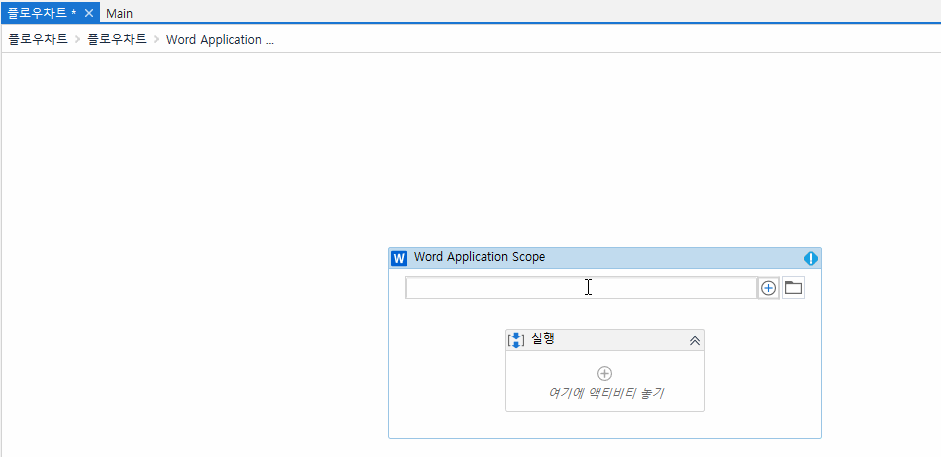
Task: Browse for Word file with folder icon
Action: 793,288
